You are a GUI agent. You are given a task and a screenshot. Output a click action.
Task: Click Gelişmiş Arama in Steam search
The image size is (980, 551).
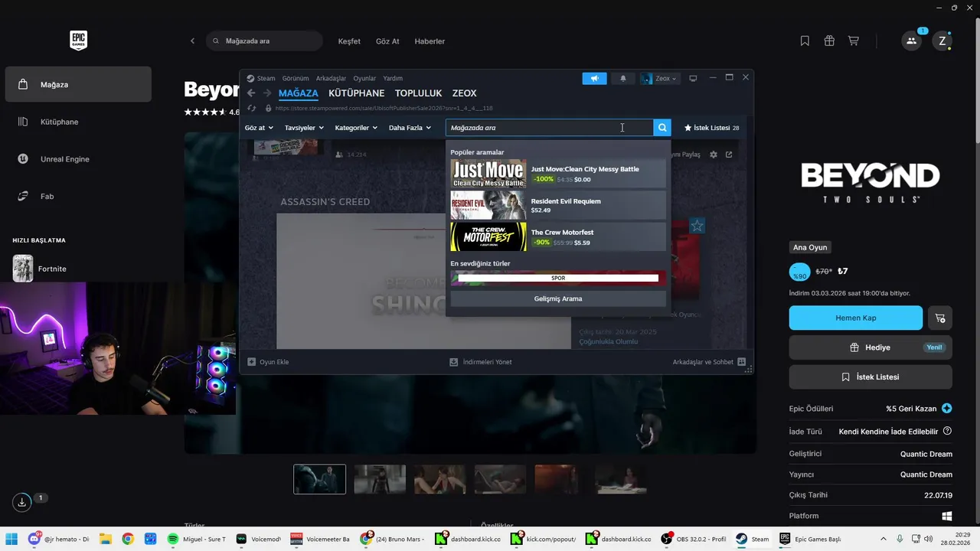(x=558, y=298)
